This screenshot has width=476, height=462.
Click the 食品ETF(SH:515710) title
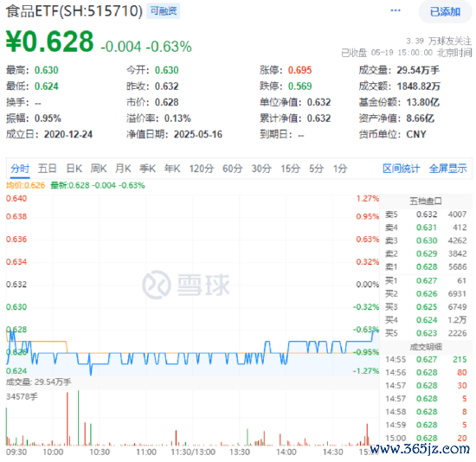coord(74,11)
